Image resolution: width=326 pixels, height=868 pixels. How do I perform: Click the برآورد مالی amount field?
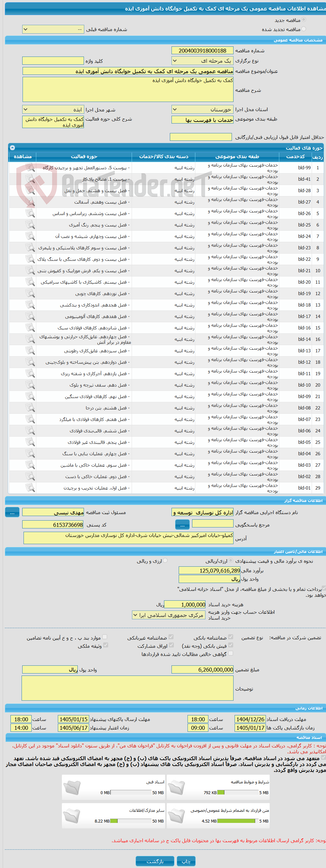[209, 571]
